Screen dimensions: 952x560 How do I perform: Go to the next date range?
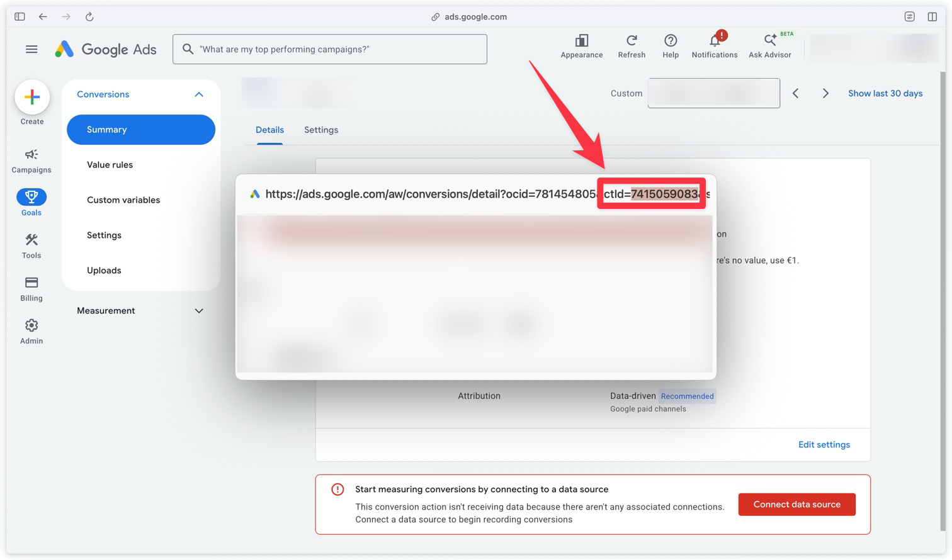(825, 93)
